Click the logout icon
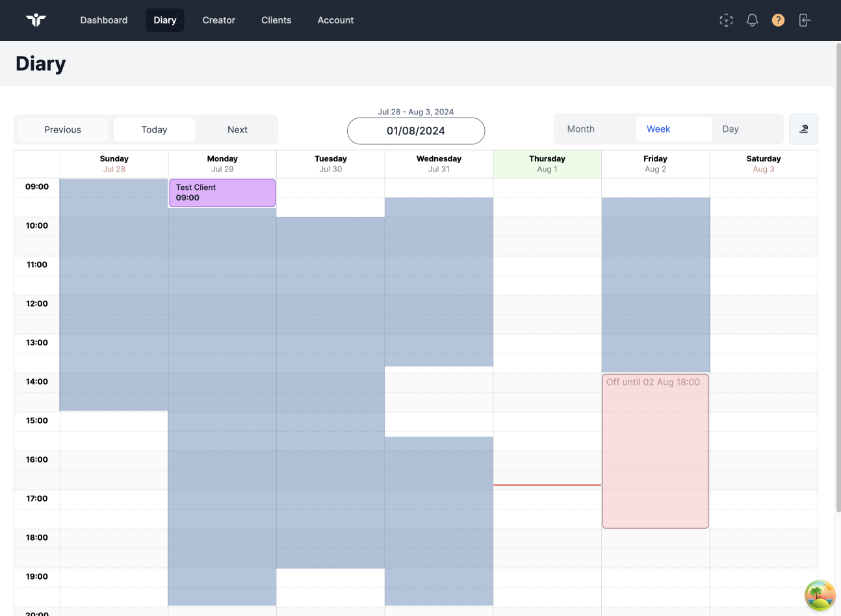Viewport: 841px width, 616px height. [805, 20]
